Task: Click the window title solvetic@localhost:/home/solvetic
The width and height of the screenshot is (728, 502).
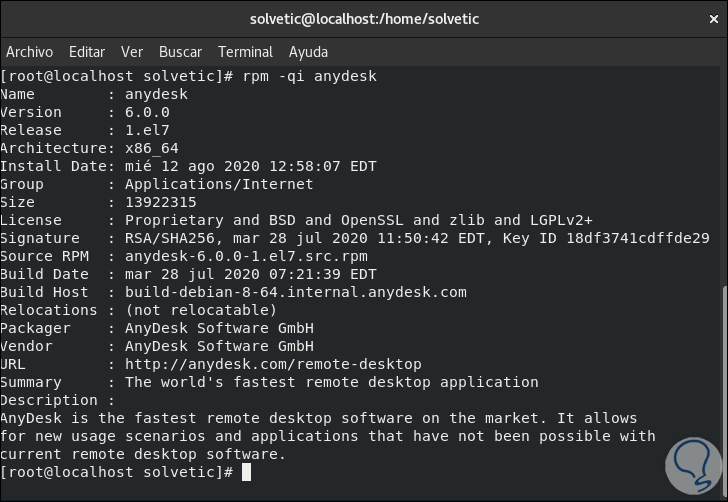Action: 363,19
